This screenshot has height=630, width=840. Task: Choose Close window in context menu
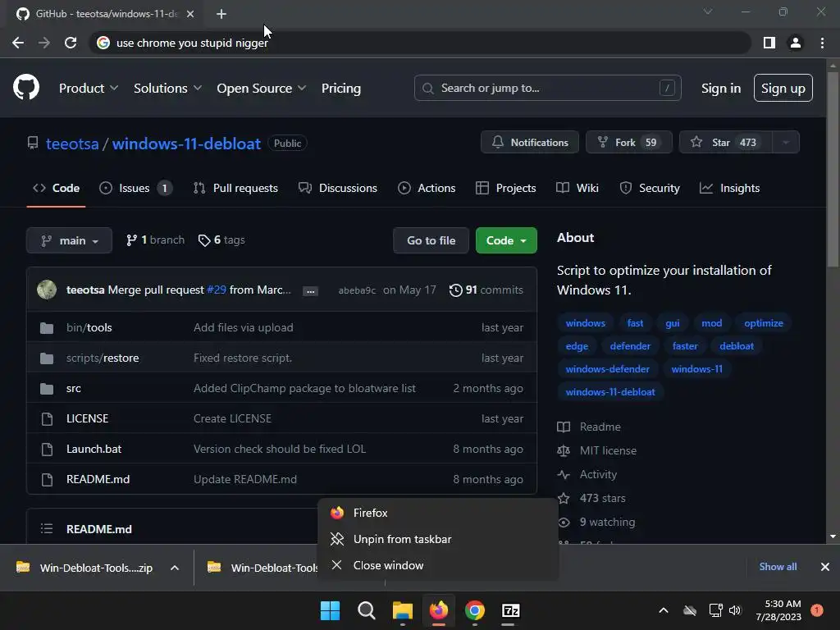(438, 565)
